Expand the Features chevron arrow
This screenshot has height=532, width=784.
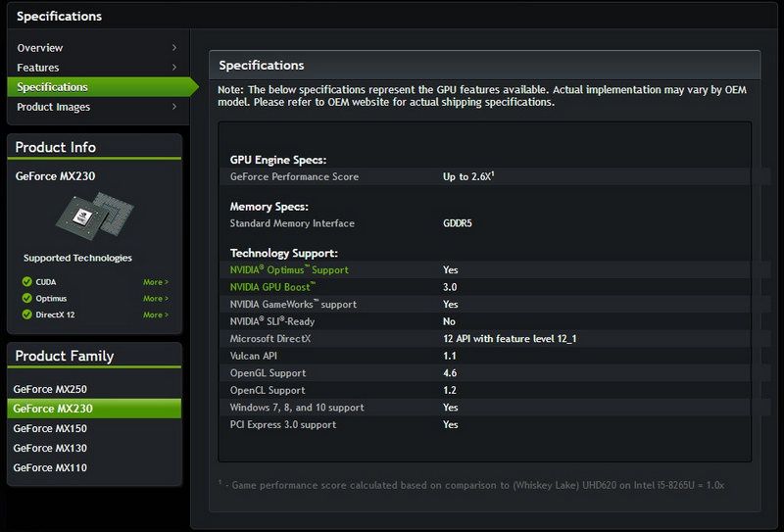(174, 67)
